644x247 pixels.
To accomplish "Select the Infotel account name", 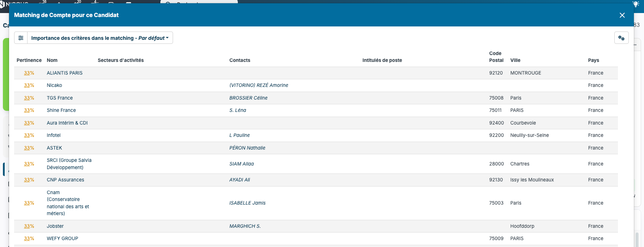I will pyautogui.click(x=54, y=135).
